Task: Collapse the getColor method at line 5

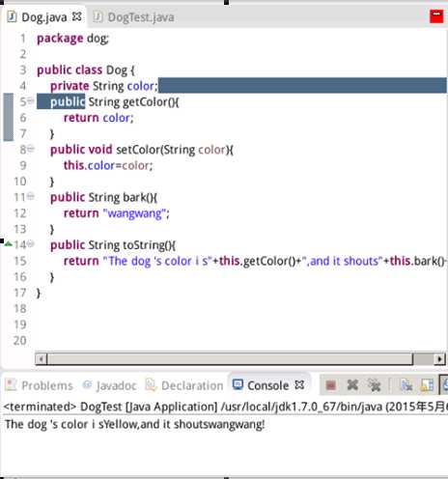Action: point(31,100)
